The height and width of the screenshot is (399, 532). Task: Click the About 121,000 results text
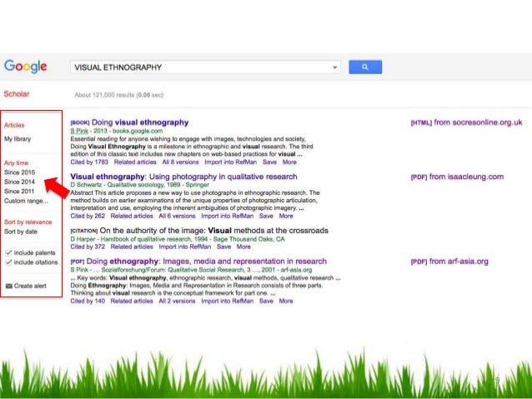click(119, 95)
